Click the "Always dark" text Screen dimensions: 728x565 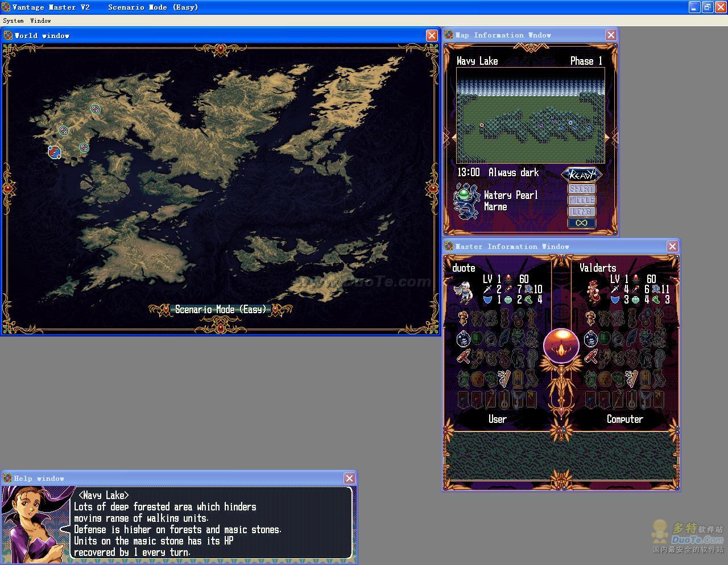(x=514, y=172)
